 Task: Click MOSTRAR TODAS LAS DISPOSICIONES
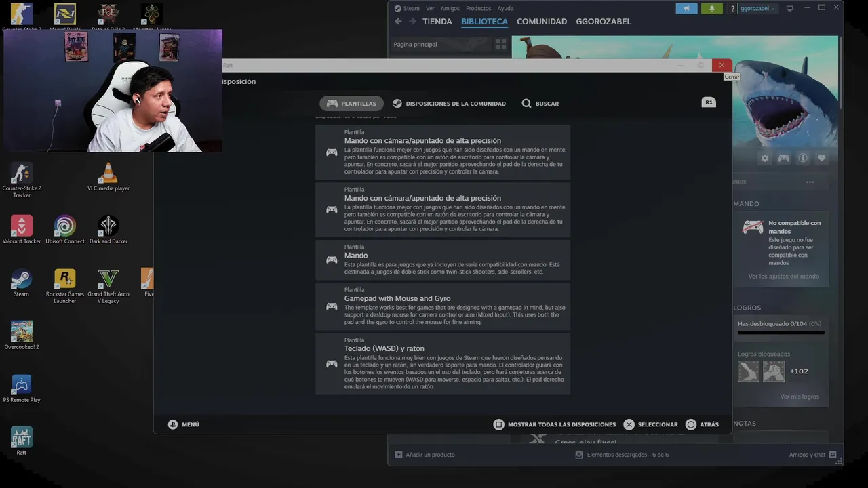click(x=555, y=424)
